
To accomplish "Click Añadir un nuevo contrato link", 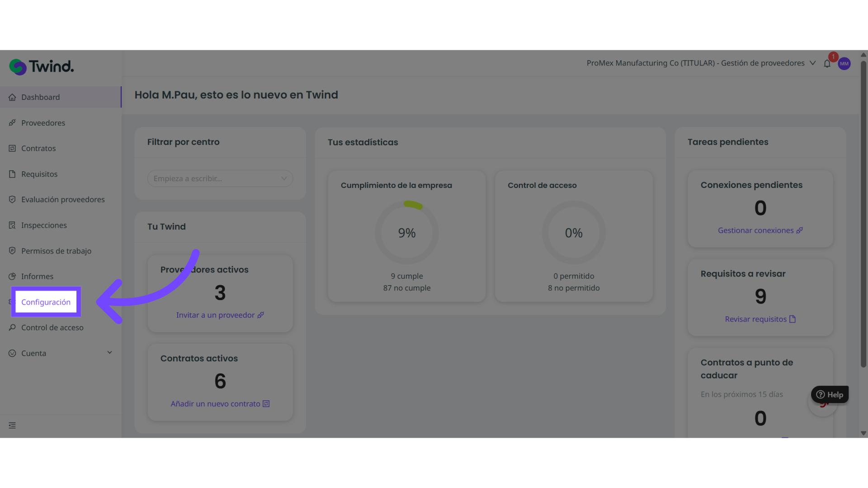I will coord(220,404).
